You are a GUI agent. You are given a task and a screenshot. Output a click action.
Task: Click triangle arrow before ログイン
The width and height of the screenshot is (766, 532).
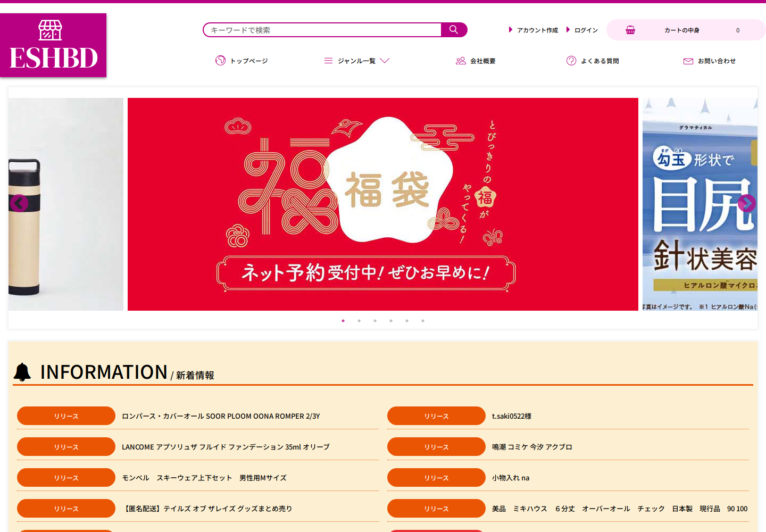coord(568,30)
